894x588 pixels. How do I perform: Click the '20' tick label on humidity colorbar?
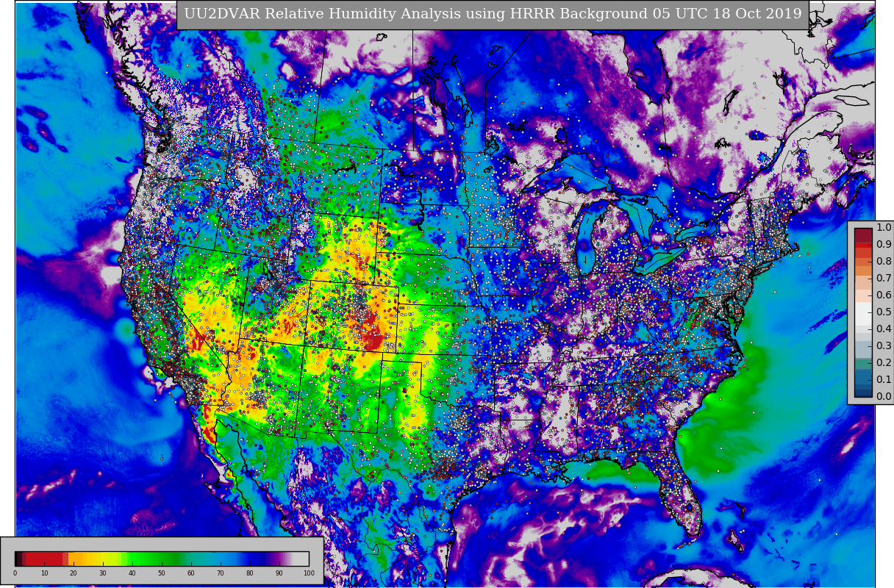74,573
